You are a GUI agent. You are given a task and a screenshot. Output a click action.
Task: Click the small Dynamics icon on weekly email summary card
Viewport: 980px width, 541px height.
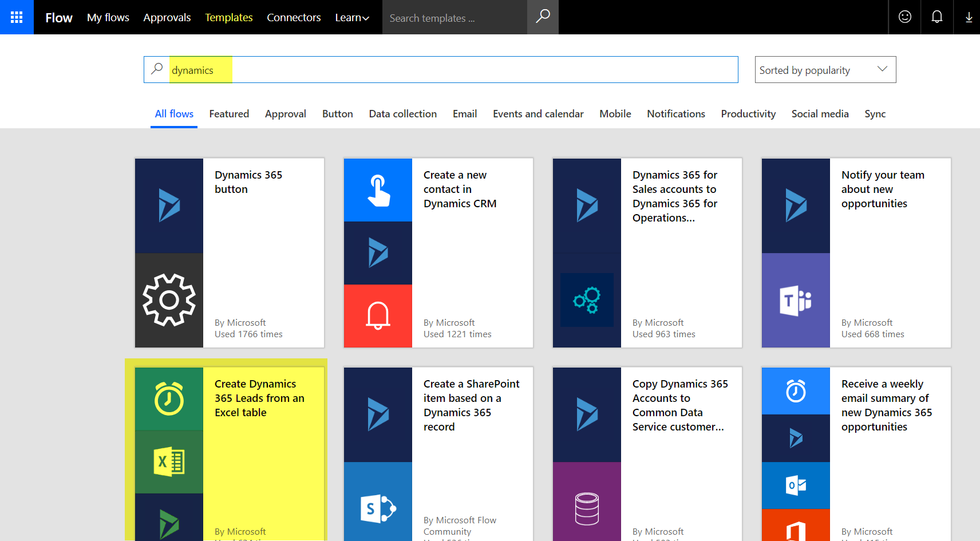coord(796,438)
